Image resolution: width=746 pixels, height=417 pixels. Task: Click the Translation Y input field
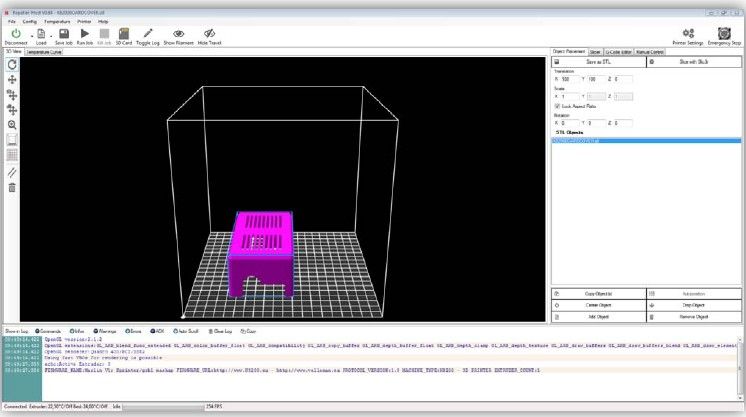(596, 79)
